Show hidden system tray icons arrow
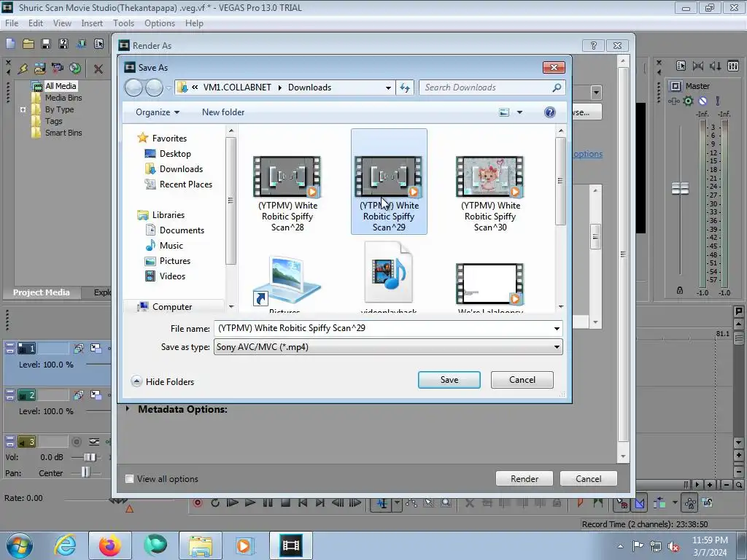The width and height of the screenshot is (747, 560). pyautogui.click(x=620, y=547)
